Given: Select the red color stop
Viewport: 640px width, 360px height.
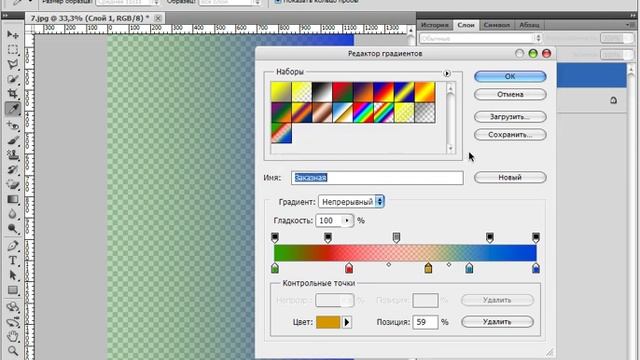Looking at the screenshot, I should [x=349, y=268].
